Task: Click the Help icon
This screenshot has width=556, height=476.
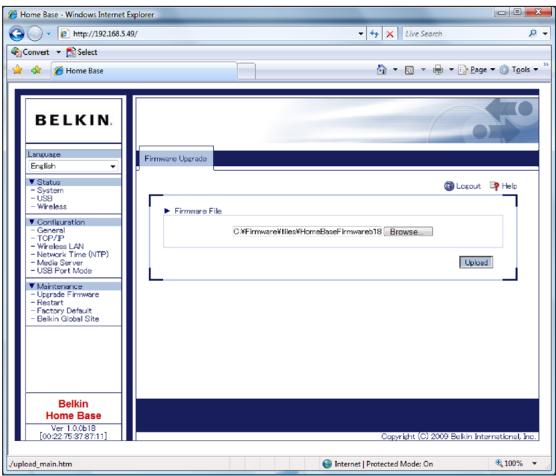Action: coord(494,186)
